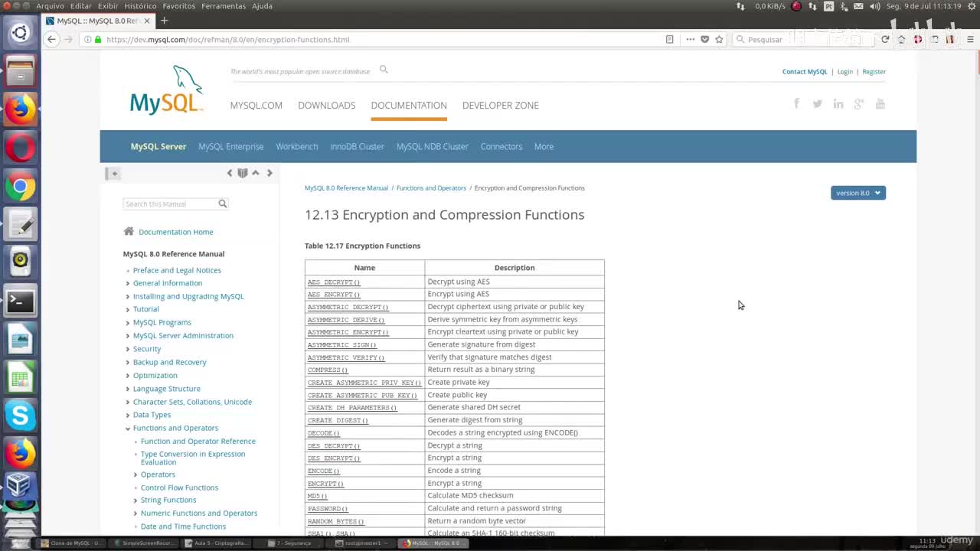Select Connectors in documentation bar

501,146
